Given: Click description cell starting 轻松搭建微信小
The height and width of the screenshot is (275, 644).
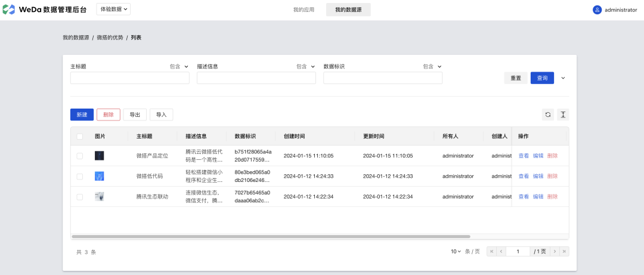Looking at the screenshot, I should click(204, 176).
